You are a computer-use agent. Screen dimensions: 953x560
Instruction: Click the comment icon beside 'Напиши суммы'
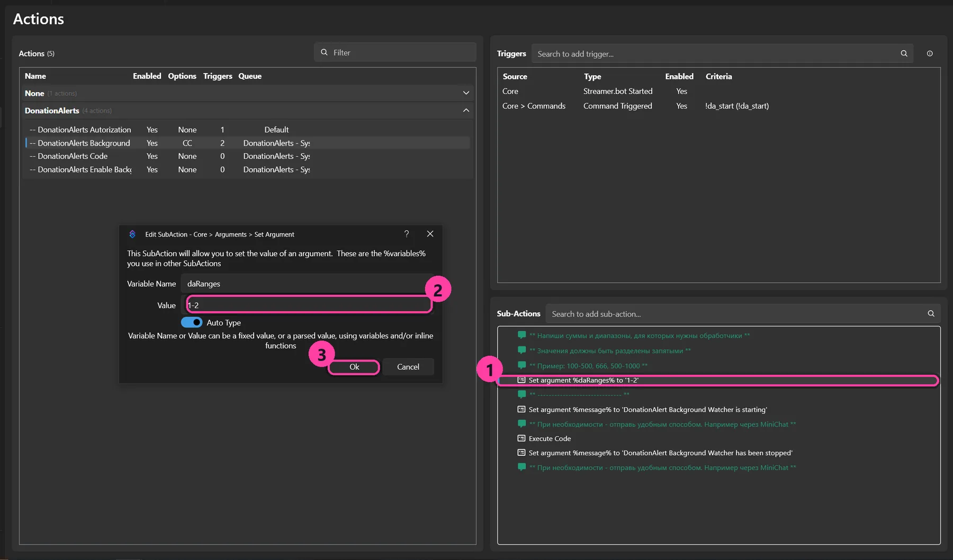point(522,335)
